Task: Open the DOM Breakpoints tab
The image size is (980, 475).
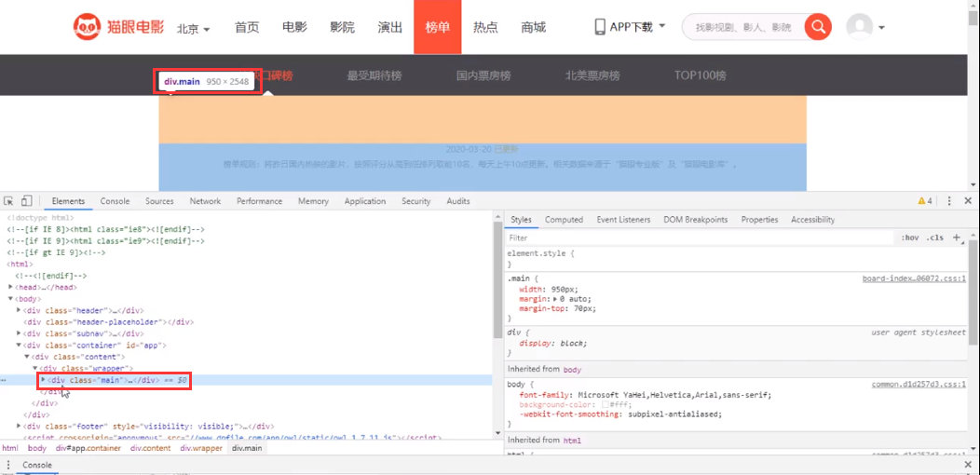Action: tap(696, 220)
